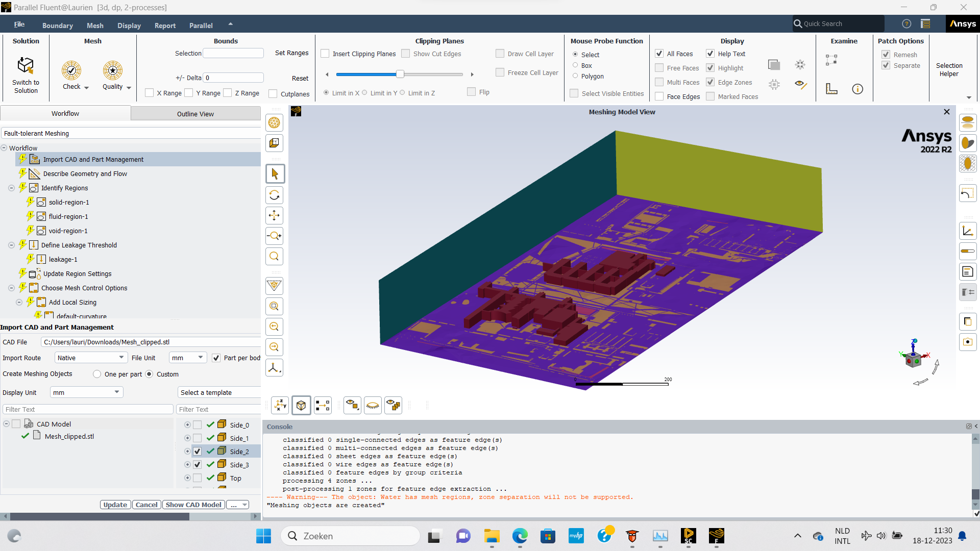Image resolution: width=980 pixels, height=551 pixels.
Task: Open the Boundary menu
Action: (57, 26)
